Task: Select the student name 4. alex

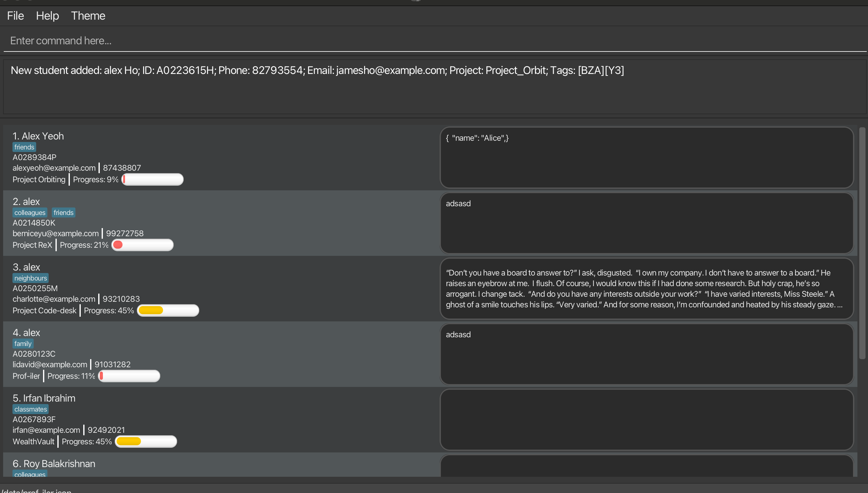Action: click(x=27, y=333)
